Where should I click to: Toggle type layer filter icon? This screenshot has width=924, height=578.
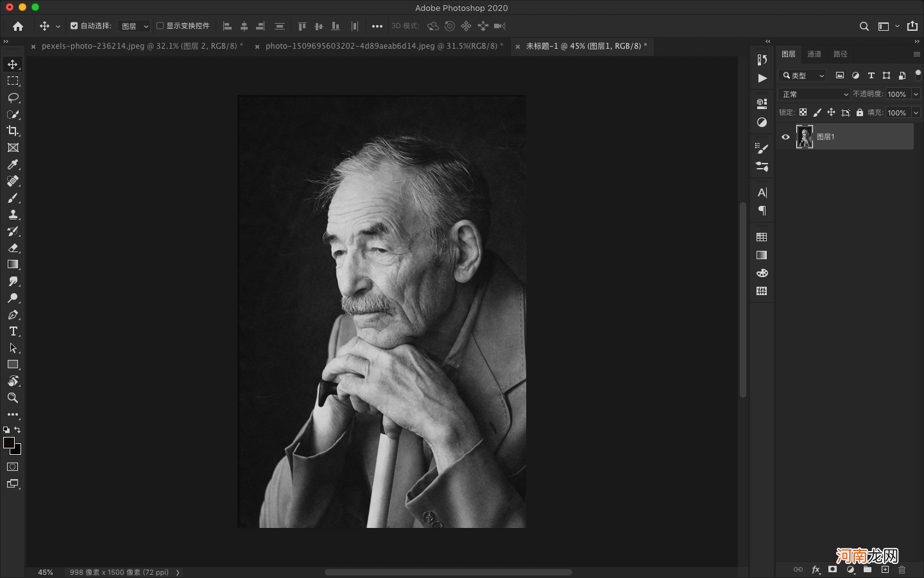tap(871, 76)
